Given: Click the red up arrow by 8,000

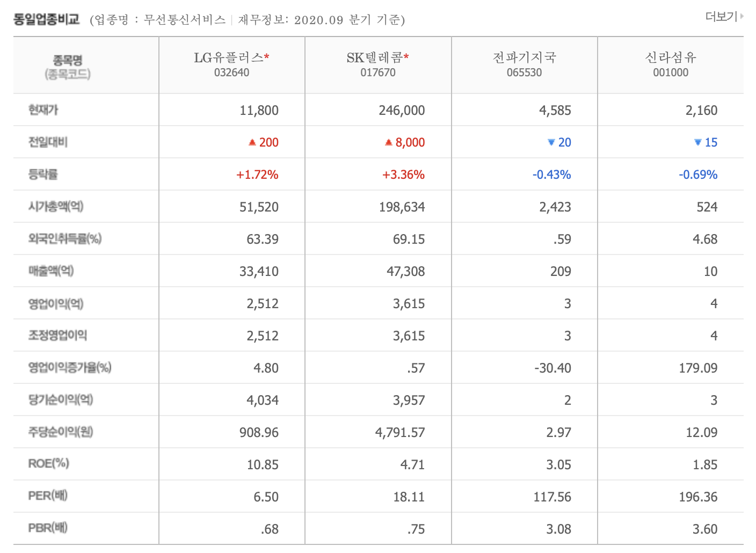Looking at the screenshot, I should coord(388,142).
